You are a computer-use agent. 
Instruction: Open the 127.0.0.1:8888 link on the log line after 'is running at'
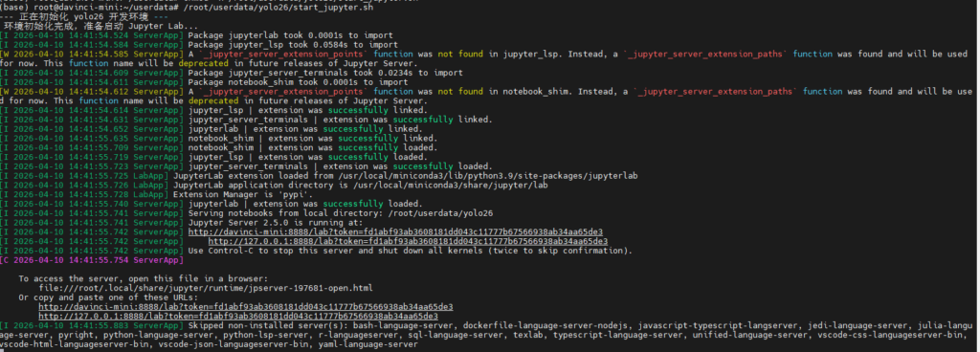pyautogui.click(x=408, y=241)
